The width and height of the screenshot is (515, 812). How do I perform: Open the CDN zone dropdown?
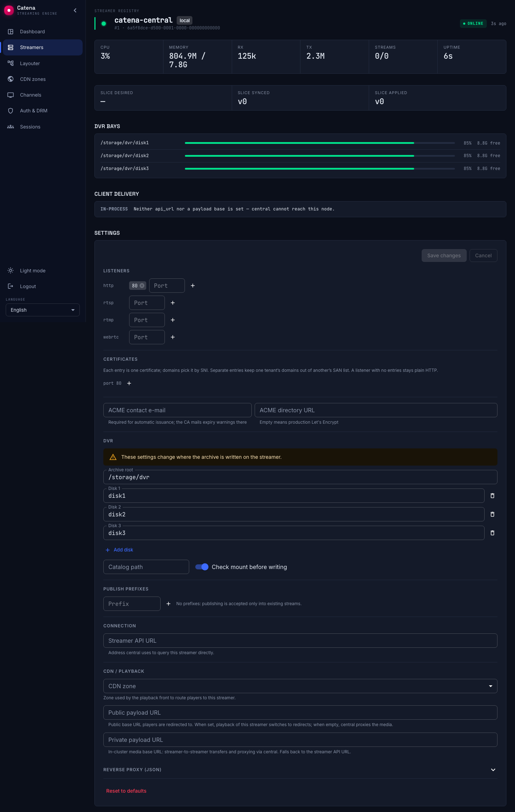coord(300,686)
